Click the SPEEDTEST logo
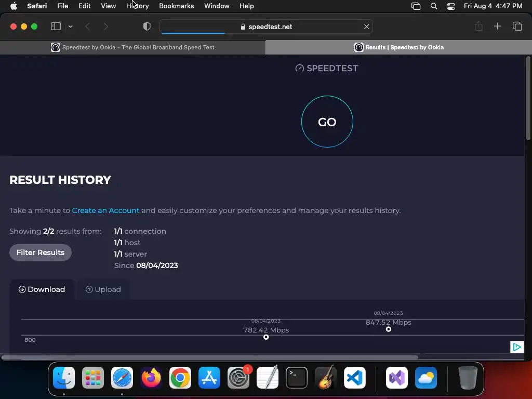The image size is (532, 399). point(327,68)
